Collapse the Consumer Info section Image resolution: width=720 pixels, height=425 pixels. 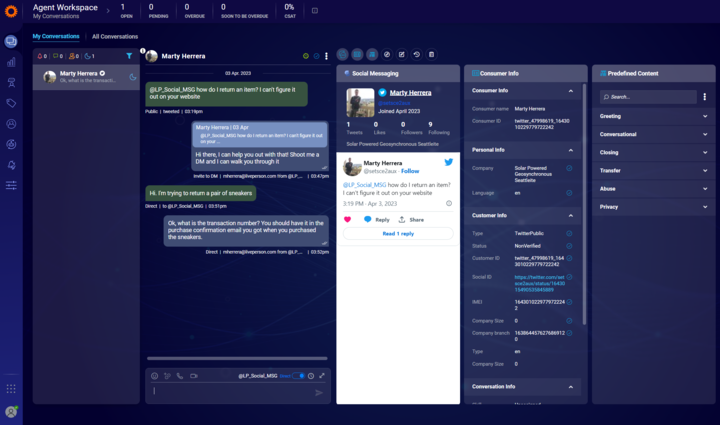(x=570, y=91)
